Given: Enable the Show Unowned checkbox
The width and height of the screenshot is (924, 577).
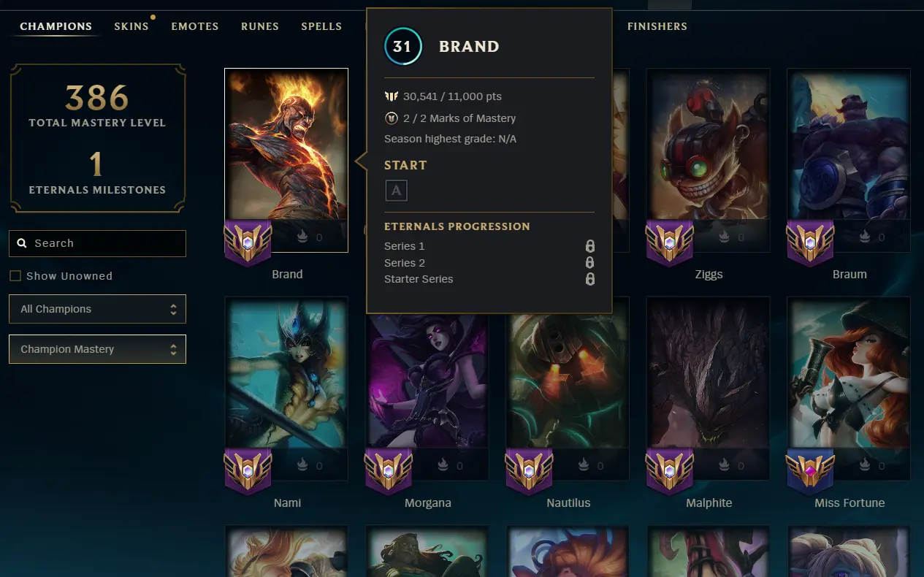Looking at the screenshot, I should 15,276.
